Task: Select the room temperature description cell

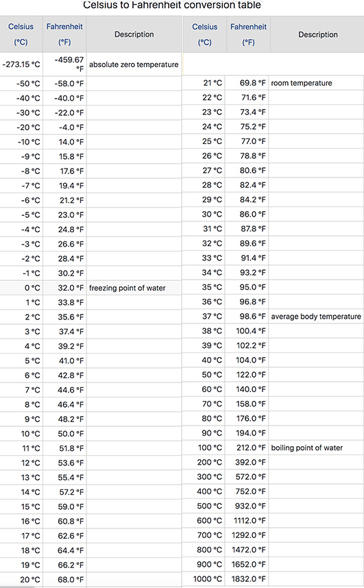Action: pos(316,83)
